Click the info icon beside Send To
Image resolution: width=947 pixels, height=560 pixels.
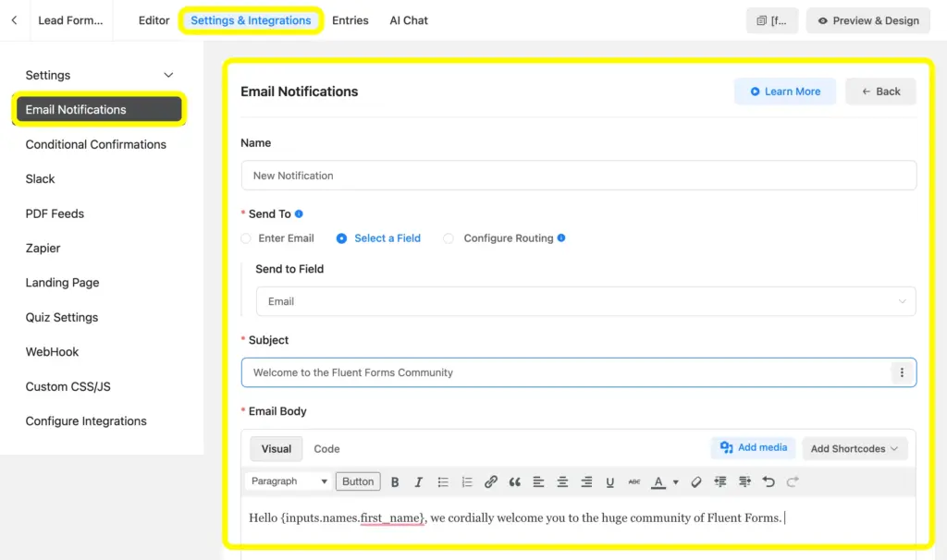coord(299,213)
